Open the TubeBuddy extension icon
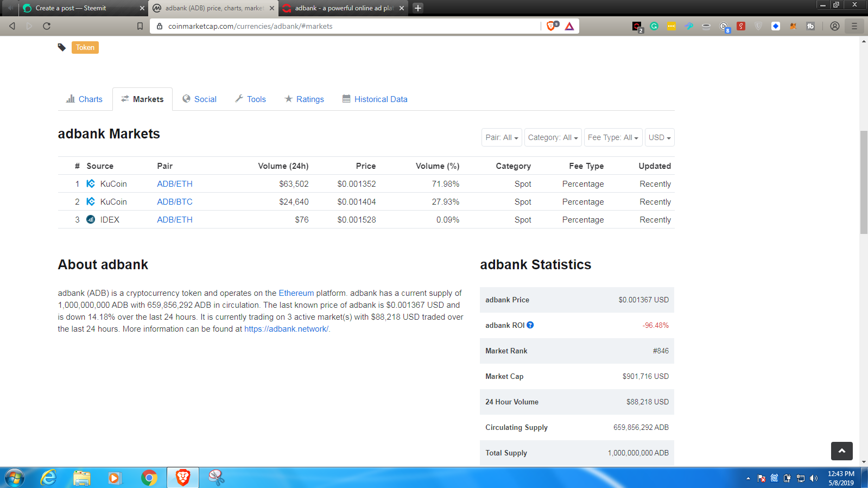Screen dimensions: 868x488 (810, 26)
